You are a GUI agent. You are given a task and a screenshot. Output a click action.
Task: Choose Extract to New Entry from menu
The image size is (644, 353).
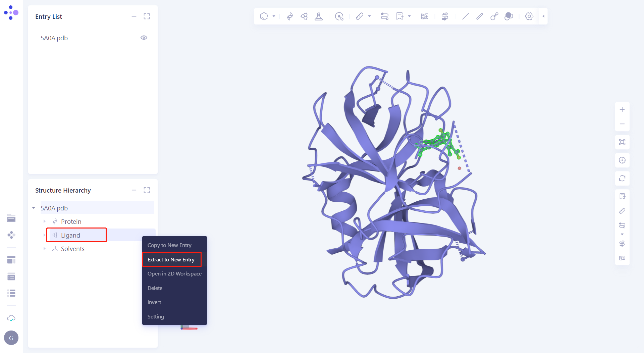click(171, 259)
